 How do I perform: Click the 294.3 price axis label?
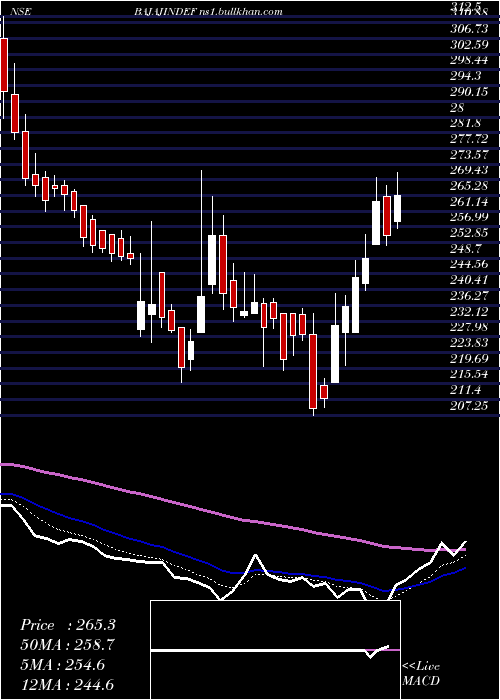click(x=467, y=76)
